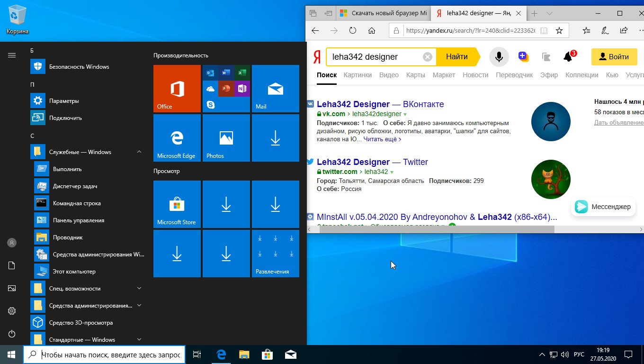Viewport: 644px width, 364px height.
Task: Open dropdown arrow next to vk.com result
Action: point(405,114)
